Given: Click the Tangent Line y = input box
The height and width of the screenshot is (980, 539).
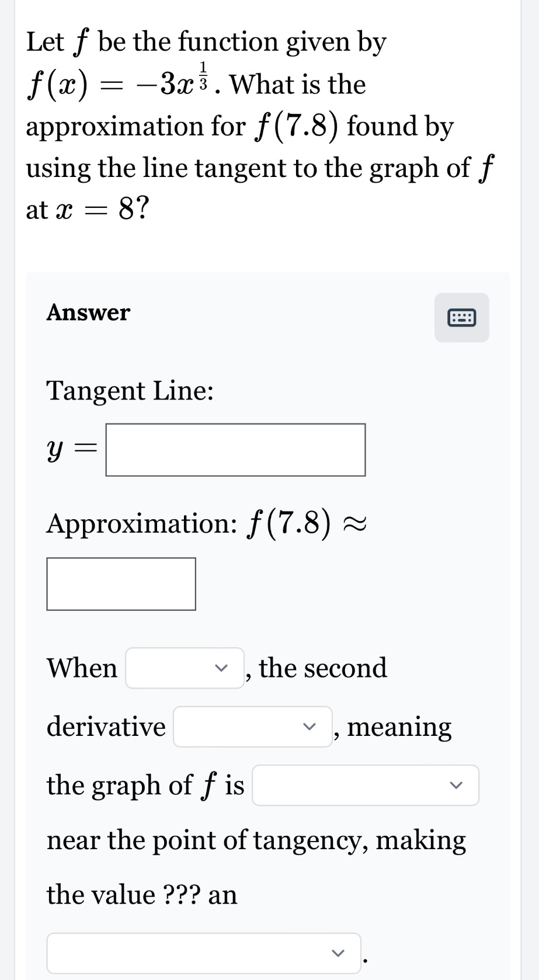Looking at the screenshot, I should click(235, 450).
